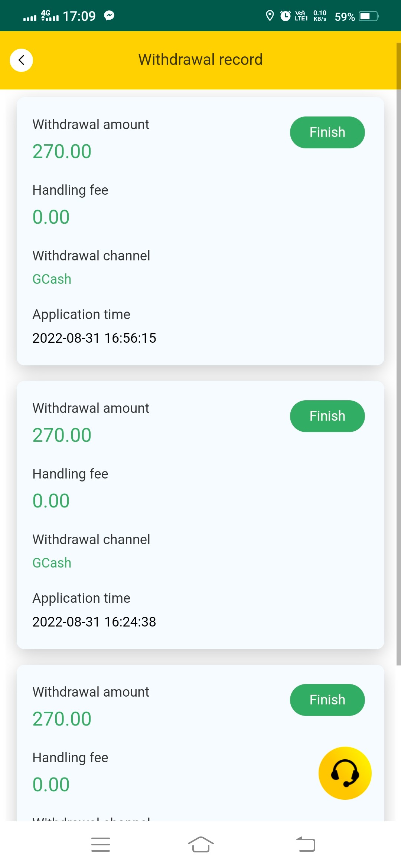Image resolution: width=401 pixels, height=868 pixels.
Task: Tap the battery indicator icon
Action: (368, 16)
